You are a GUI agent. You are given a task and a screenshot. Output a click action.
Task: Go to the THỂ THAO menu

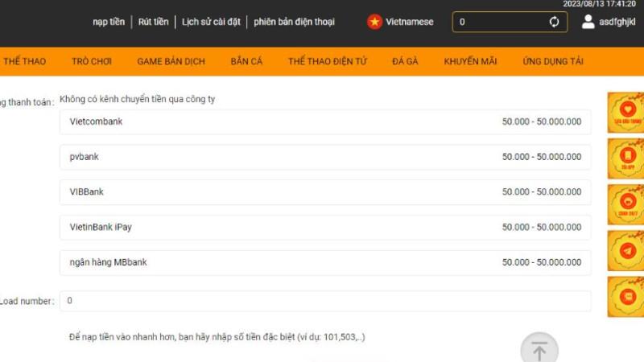[25, 62]
